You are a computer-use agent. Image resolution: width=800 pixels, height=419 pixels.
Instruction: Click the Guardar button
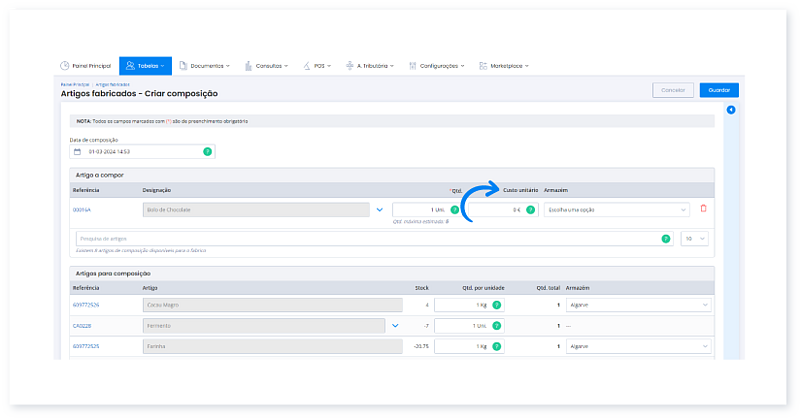pyautogui.click(x=719, y=90)
